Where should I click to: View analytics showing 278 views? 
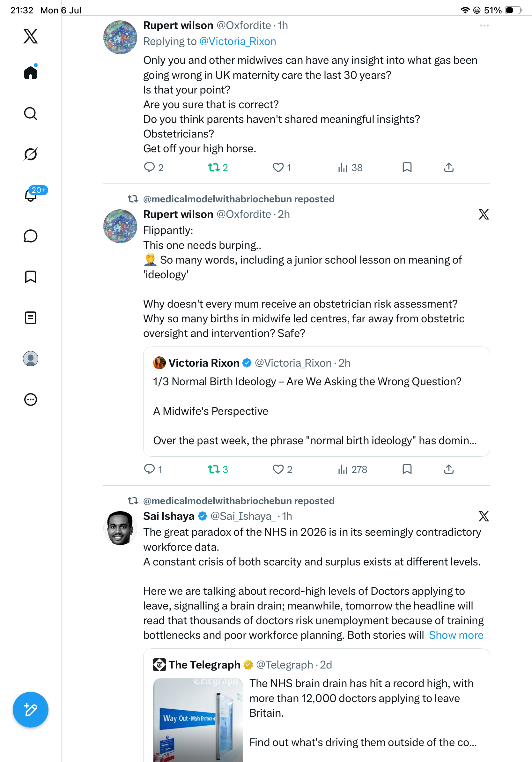(x=352, y=469)
